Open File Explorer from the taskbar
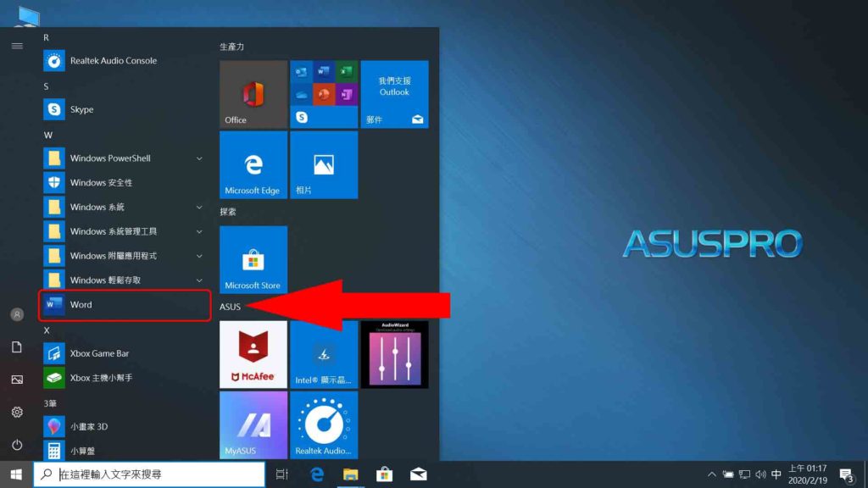This screenshot has height=488, width=868. (350, 474)
